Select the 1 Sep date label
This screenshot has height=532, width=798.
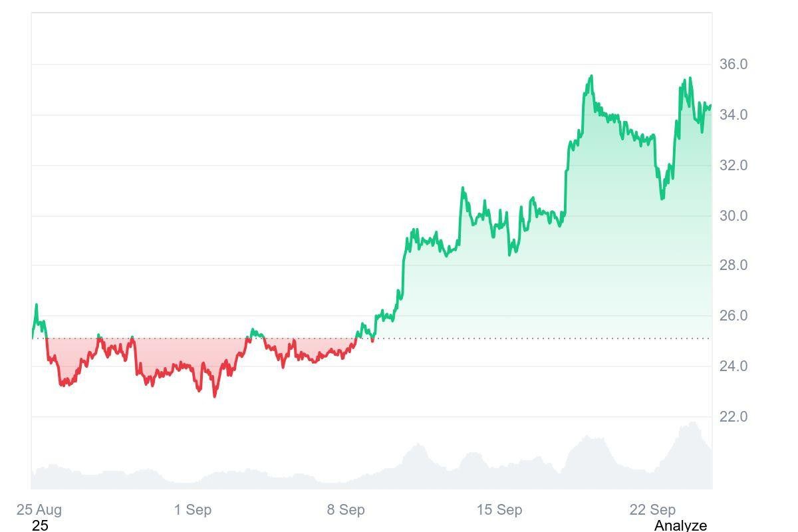[x=193, y=510]
